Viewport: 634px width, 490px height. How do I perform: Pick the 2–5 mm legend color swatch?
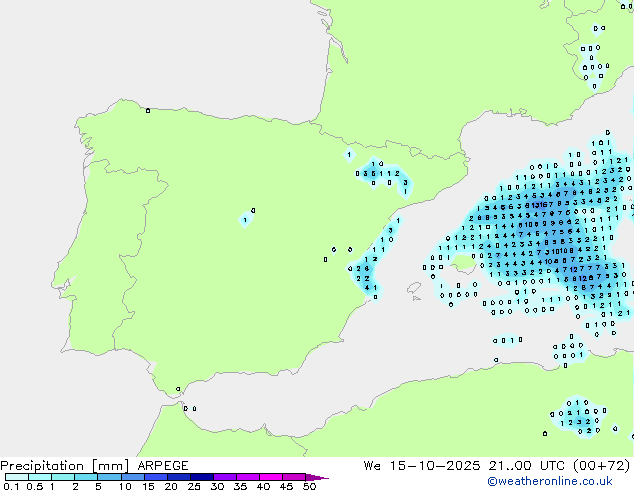[86, 477]
